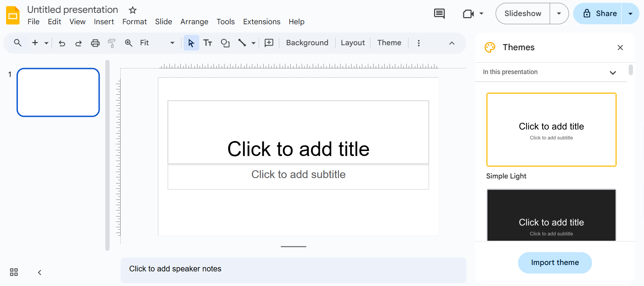Open camera call options dropdown arrow

pos(481,14)
